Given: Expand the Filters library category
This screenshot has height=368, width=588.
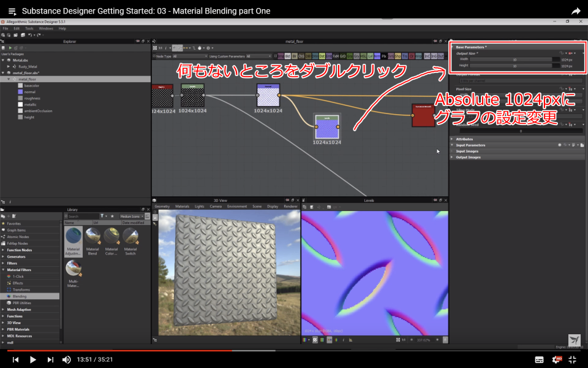Looking at the screenshot, I should point(3,263).
